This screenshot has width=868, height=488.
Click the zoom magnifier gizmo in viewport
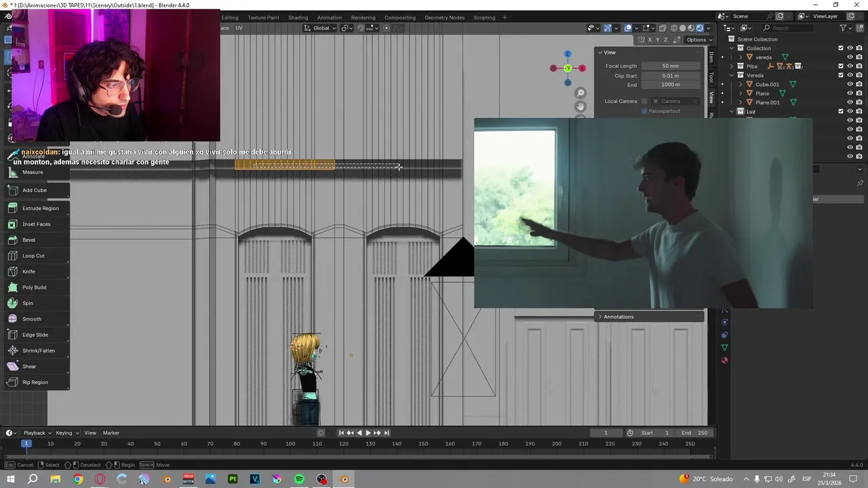580,93
